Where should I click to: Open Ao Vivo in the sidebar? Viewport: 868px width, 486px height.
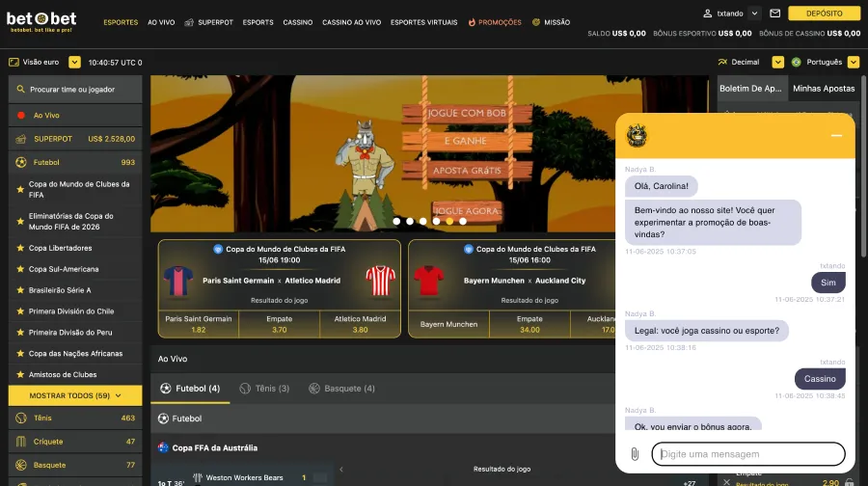point(75,115)
